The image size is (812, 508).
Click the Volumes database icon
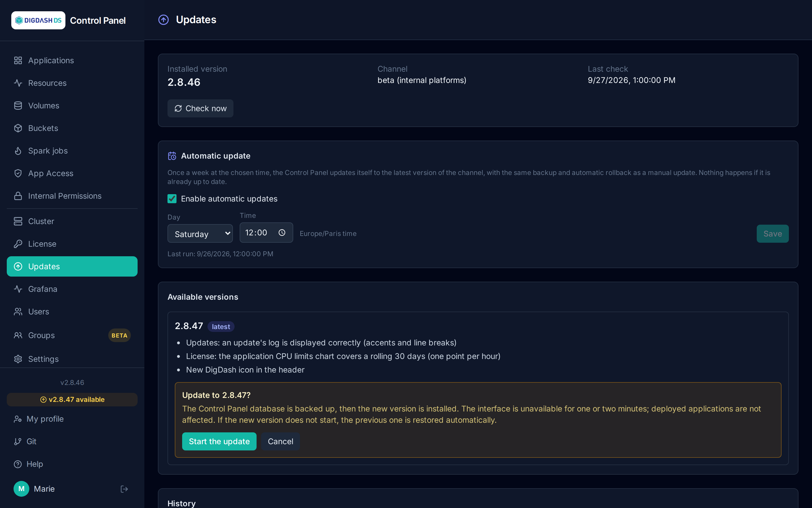coord(18,106)
